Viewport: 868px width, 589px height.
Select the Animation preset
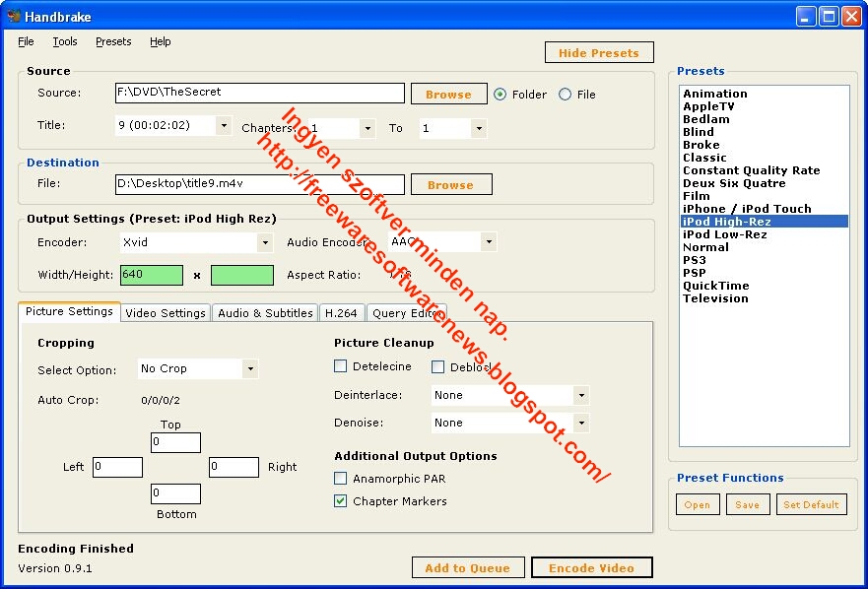(764, 94)
